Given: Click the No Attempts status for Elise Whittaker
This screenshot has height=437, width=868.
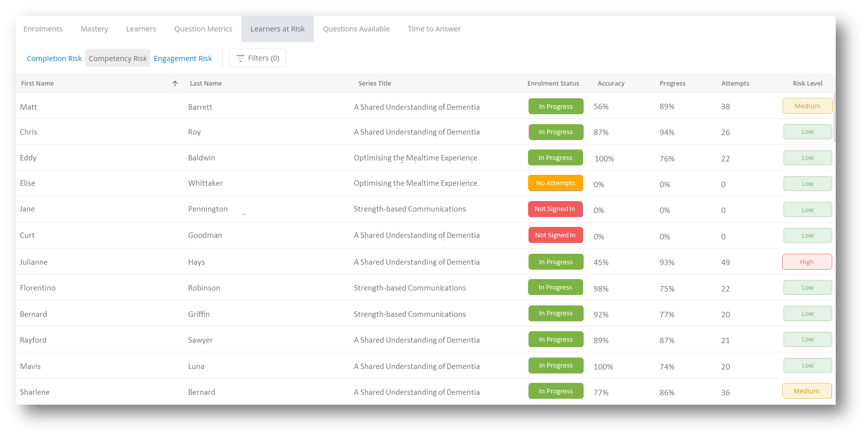Looking at the screenshot, I should [x=555, y=183].
